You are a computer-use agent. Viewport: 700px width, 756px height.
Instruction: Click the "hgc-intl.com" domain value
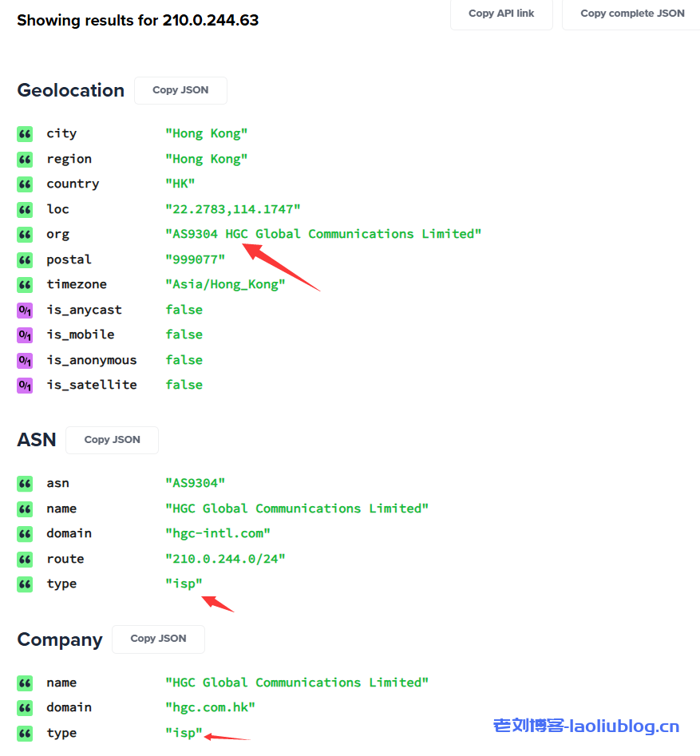[x=217, y=533]
